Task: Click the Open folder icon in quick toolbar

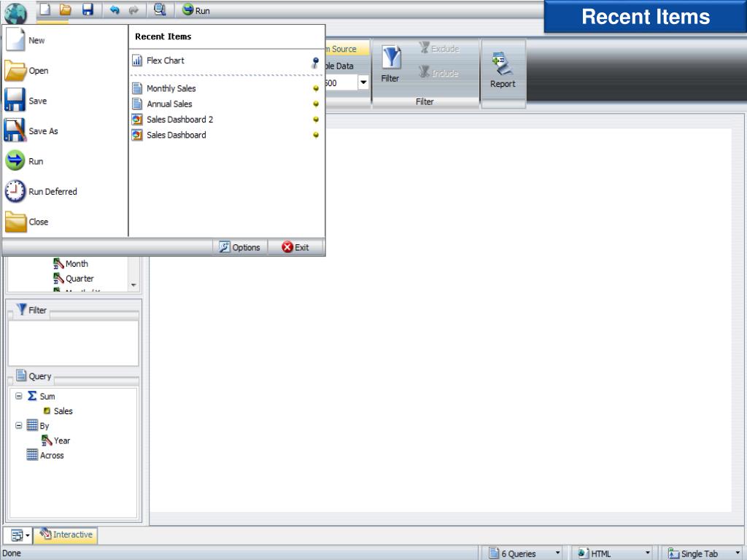Action: (65, 9)
